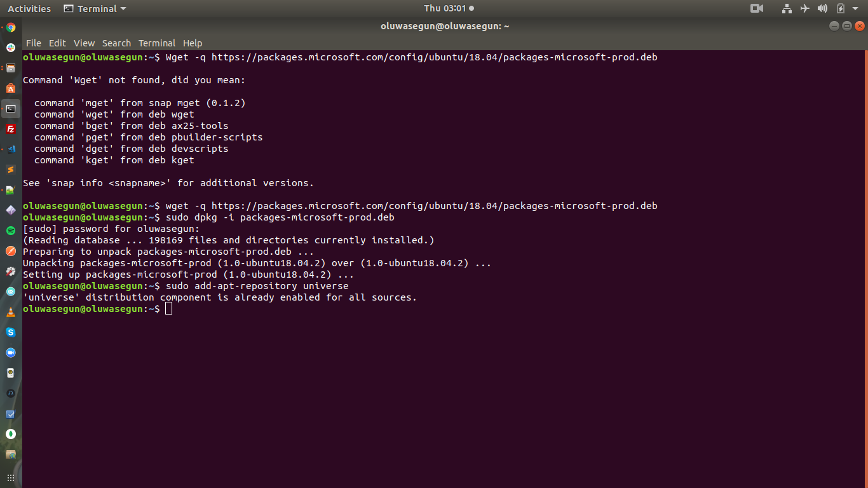Click the terminal cursor at the prompt
This screenshot has width=868, height=488.
click(168, 308)
